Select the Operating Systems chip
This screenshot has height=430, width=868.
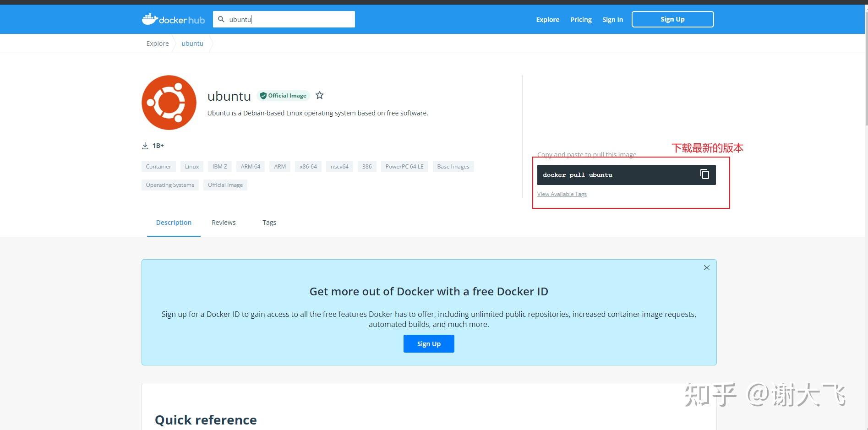tap(170, 185)
